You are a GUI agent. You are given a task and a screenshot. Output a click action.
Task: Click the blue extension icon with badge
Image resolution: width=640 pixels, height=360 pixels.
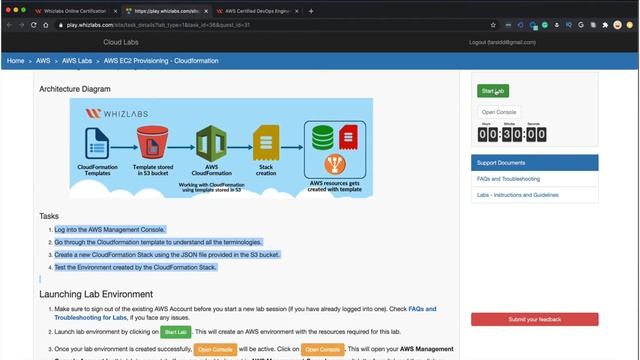533,25
